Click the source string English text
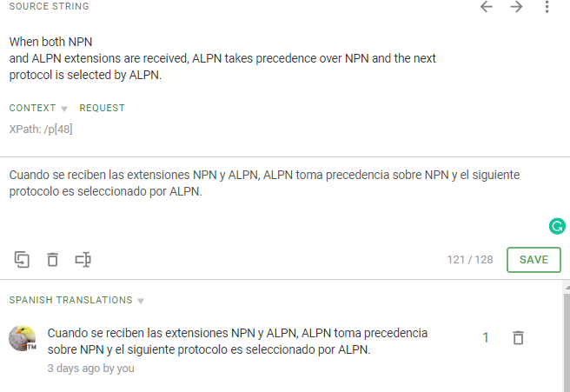Screen dimensions: 570x392 pos(222,58)
